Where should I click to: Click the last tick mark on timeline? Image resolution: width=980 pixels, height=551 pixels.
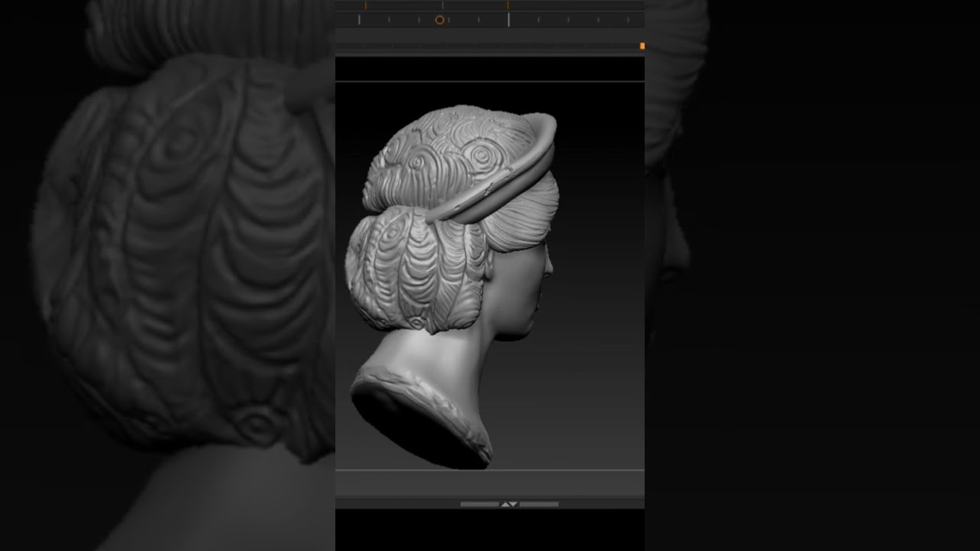(x=628, y=20)
